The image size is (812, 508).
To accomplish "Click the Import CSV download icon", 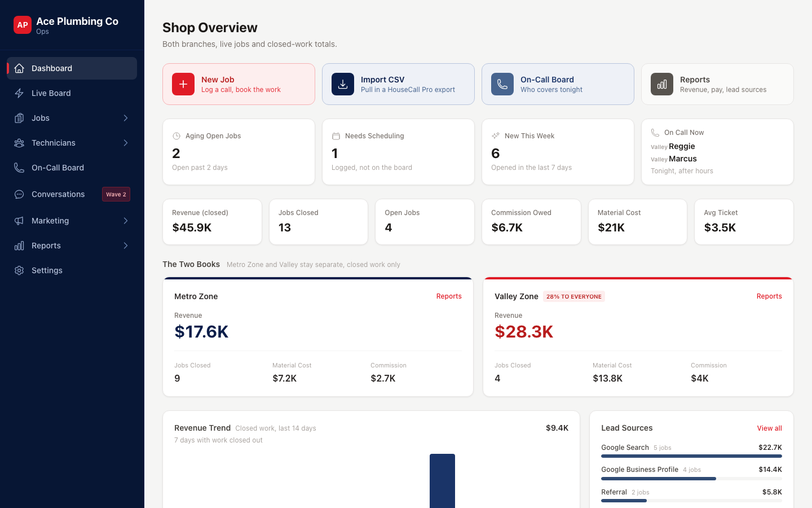I will pyautogui.click(x=343, y=84).
